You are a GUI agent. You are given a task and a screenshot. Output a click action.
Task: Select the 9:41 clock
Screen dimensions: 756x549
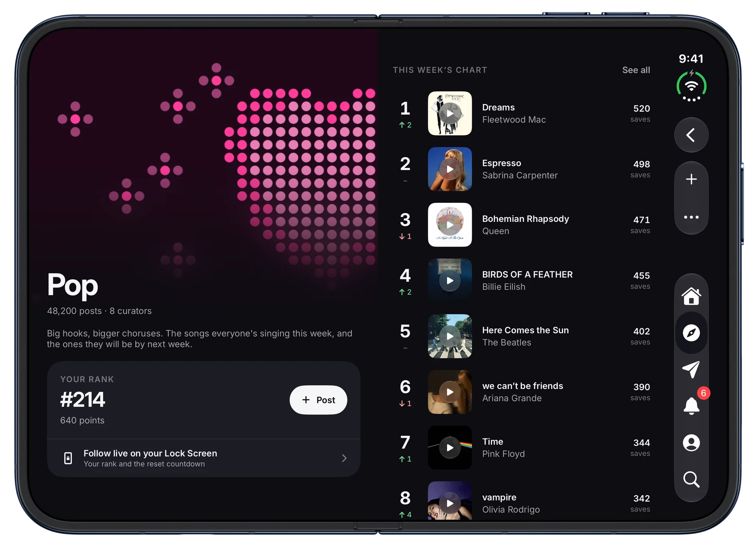(691, 59)
